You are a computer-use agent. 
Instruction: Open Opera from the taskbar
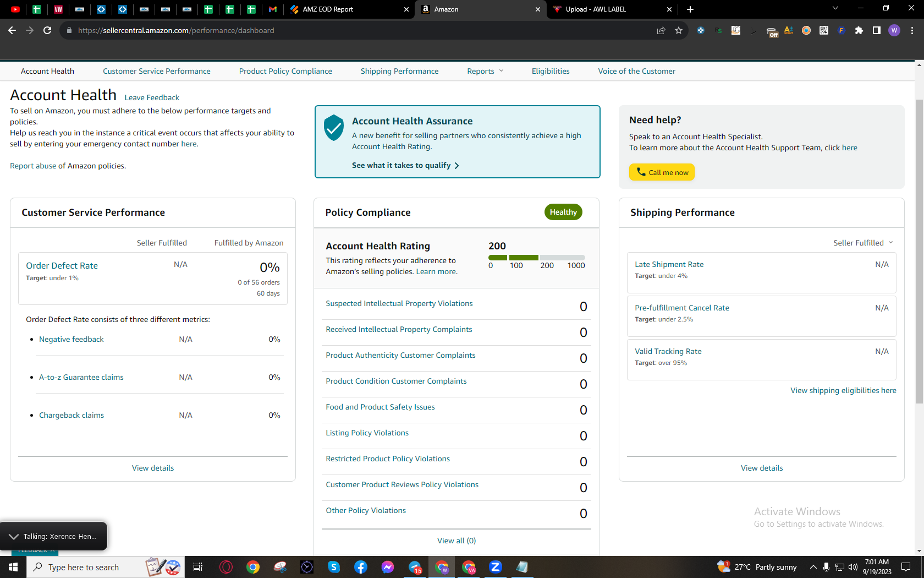click(x=226, y=567)
